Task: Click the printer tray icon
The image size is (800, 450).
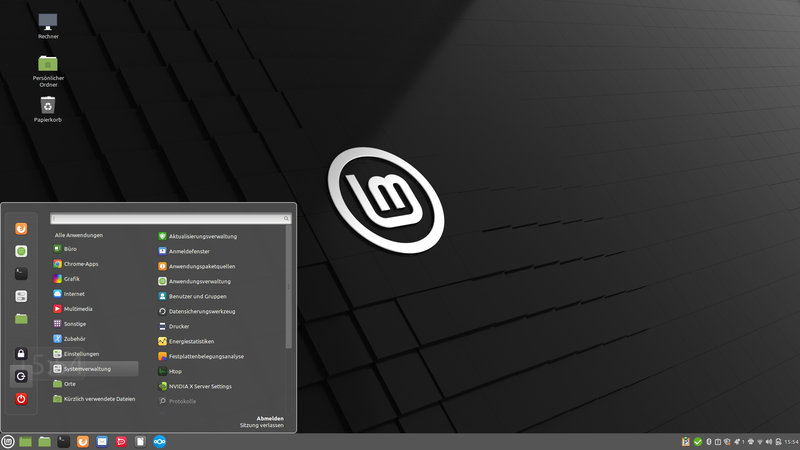Action: (x=751, y=442)
